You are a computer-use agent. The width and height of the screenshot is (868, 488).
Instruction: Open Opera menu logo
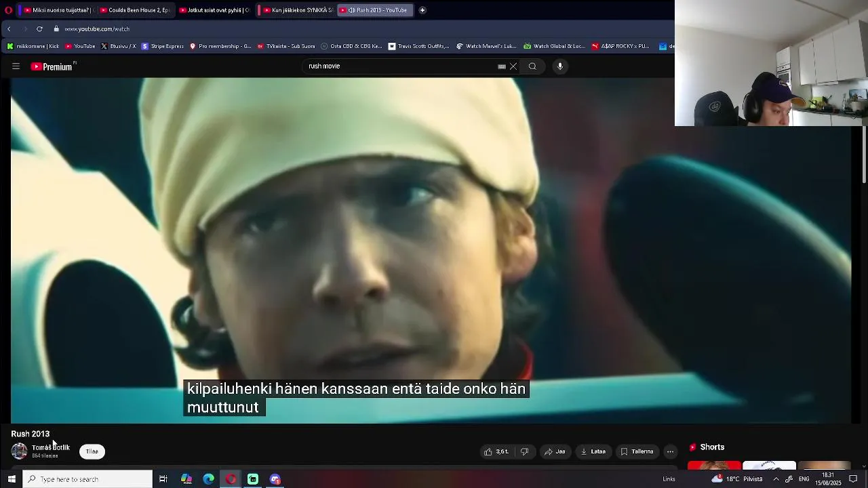[x=8, y=10]
